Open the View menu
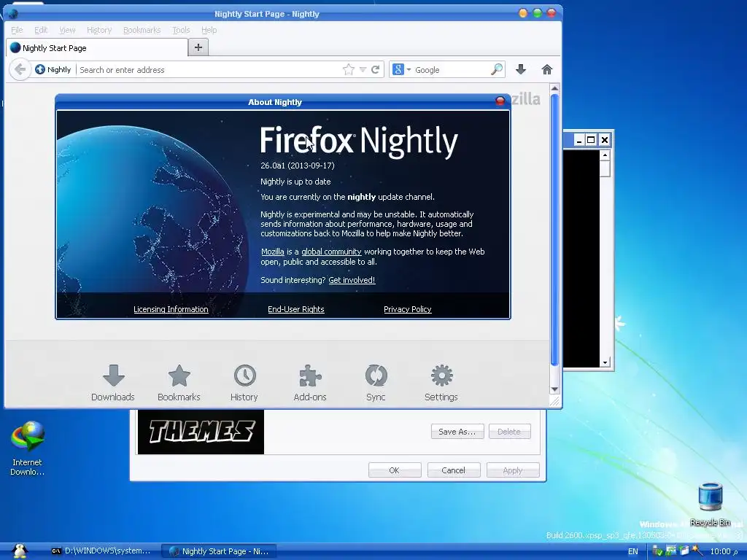Image resolution: width=747 pixels, height=560 pixels. (67, 30)
